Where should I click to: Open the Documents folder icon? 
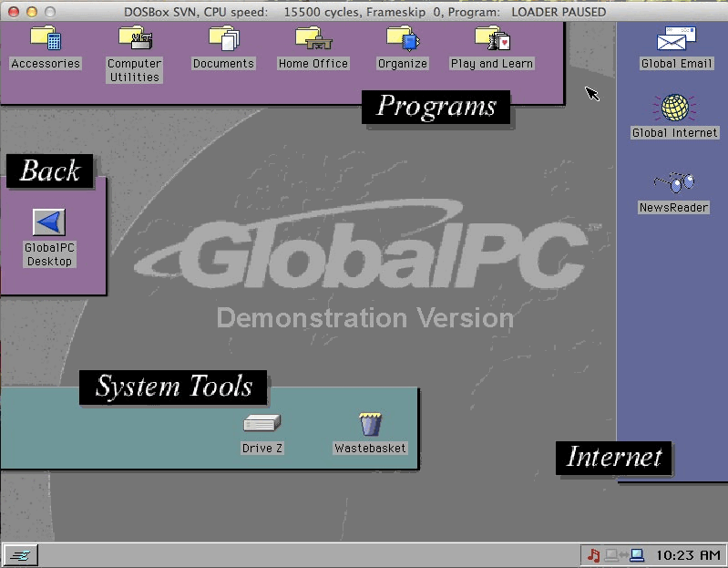click(222, 39)
